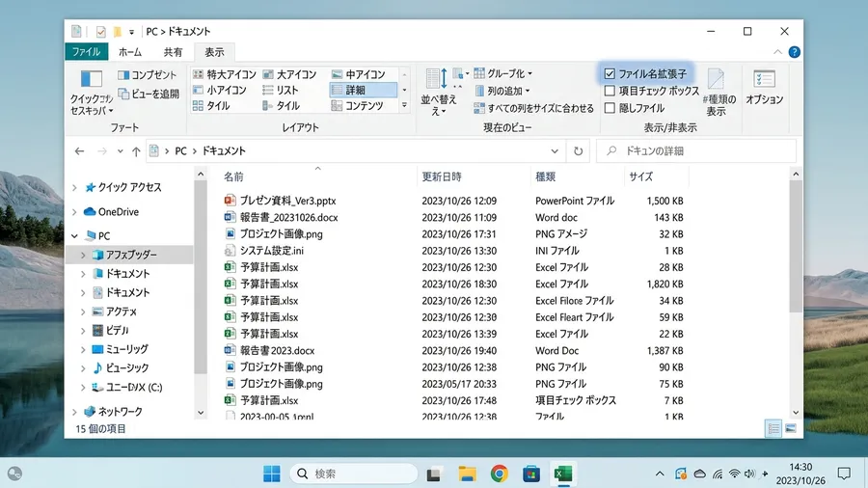The width and height of the screenshot is (868, 488).
Task: Go up one folder level arrow
Action: pos(136,151)
